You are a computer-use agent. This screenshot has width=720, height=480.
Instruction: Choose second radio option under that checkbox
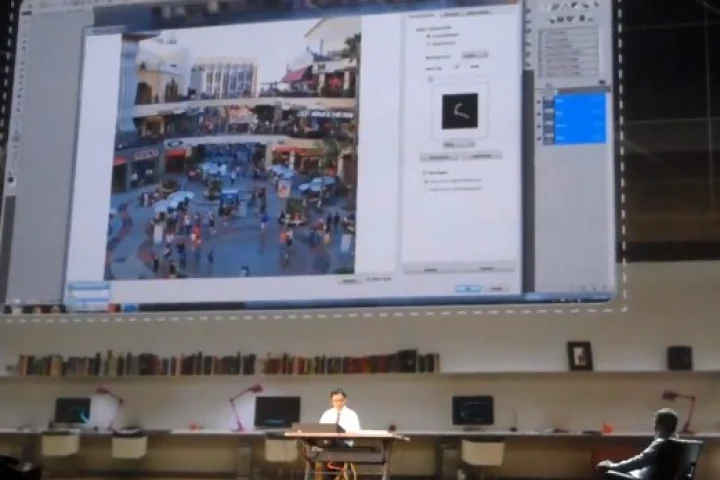click(x=427, y=188)
